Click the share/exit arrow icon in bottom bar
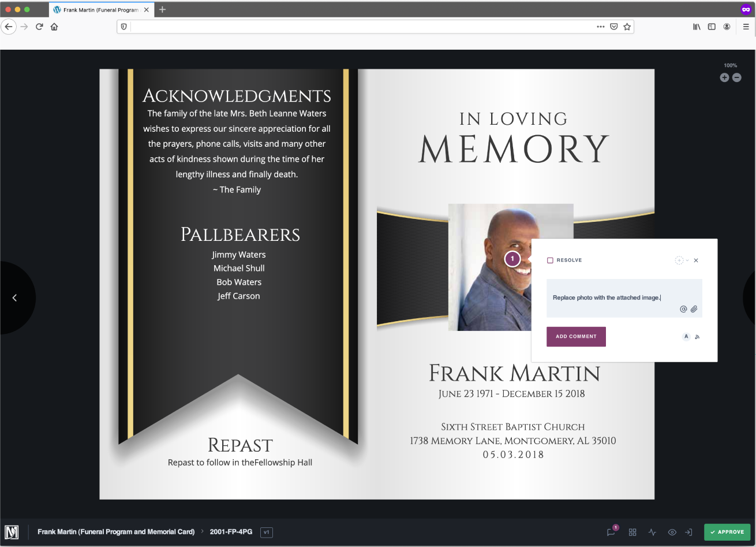756x547 pixels. coord(688,532)
